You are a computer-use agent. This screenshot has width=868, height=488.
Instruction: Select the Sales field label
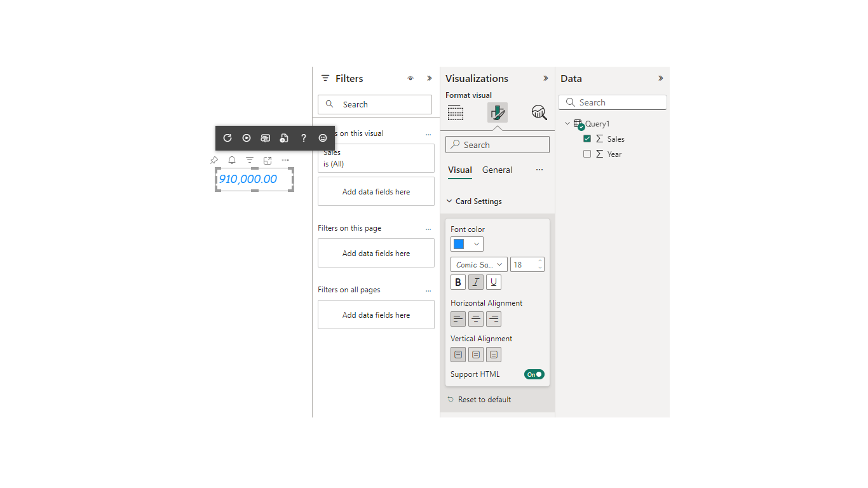pyautogui.click(x=616, y=139)
